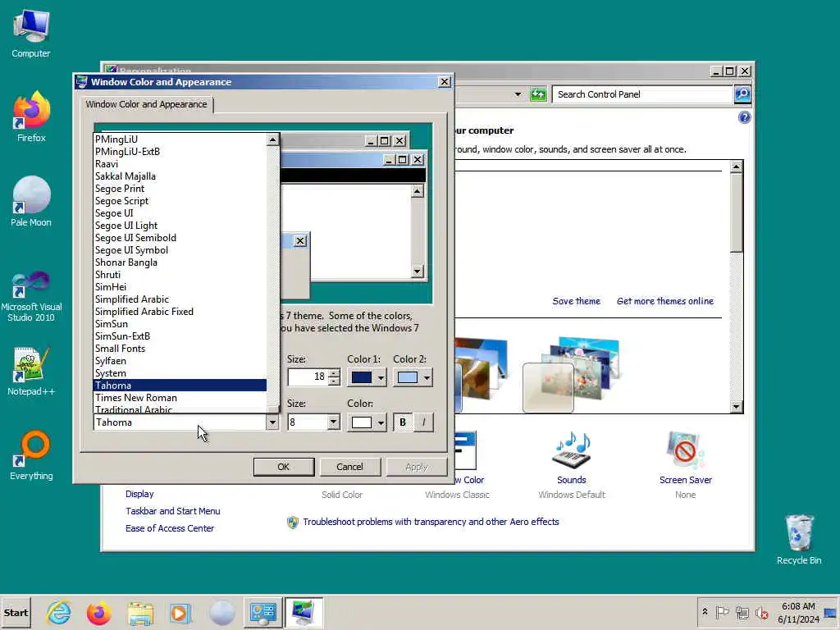Increase item size with spinner up arrow

[x=335, y=373]
